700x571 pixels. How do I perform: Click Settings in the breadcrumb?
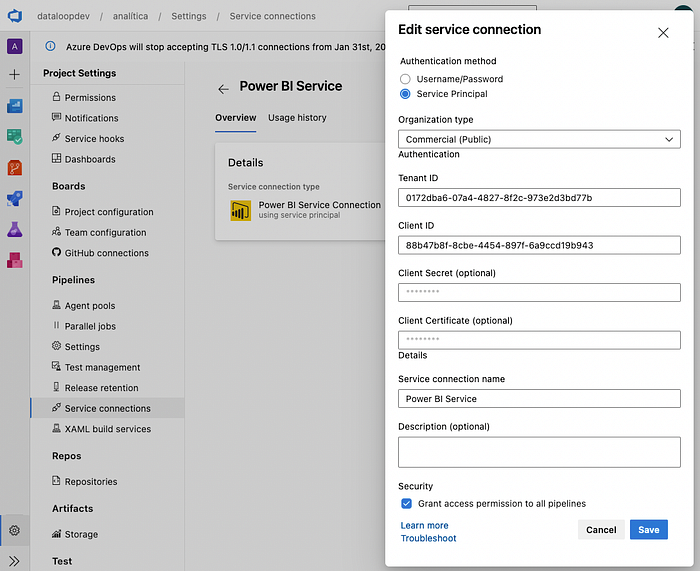click(189, 16)
